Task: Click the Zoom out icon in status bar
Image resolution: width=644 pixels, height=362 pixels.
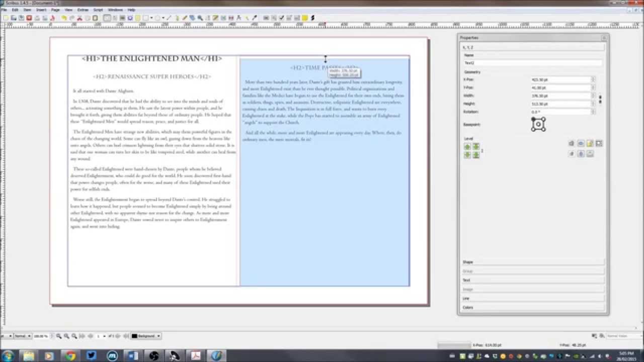Action: [59, 336]
